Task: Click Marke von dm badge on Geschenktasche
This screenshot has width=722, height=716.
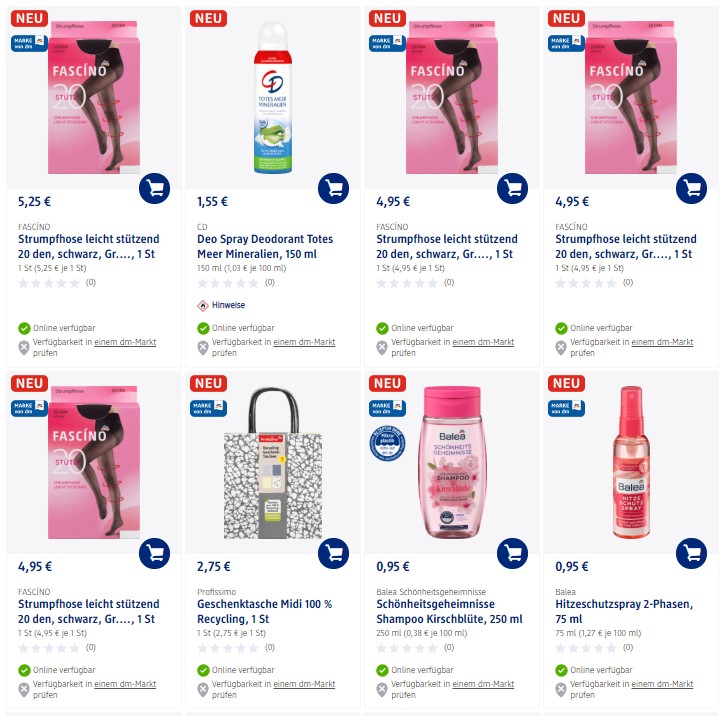Action: (x=208, y=408)
